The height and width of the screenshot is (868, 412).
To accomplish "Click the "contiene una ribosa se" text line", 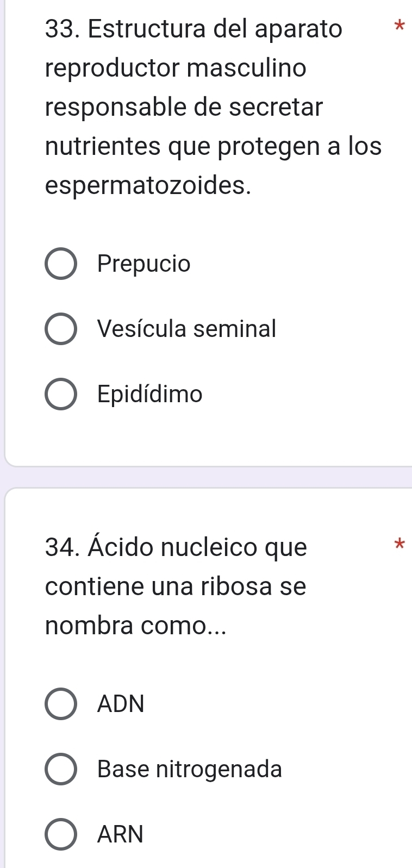I will [x=176, y=586].
